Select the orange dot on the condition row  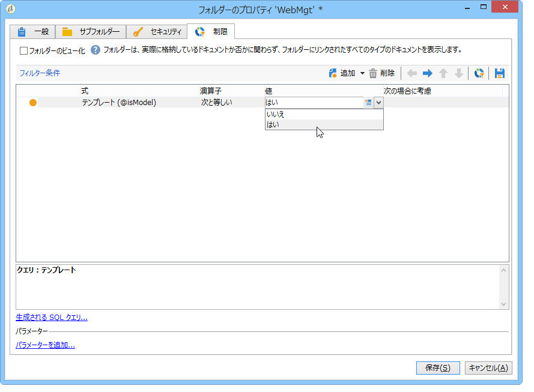(x=33, y=103)
